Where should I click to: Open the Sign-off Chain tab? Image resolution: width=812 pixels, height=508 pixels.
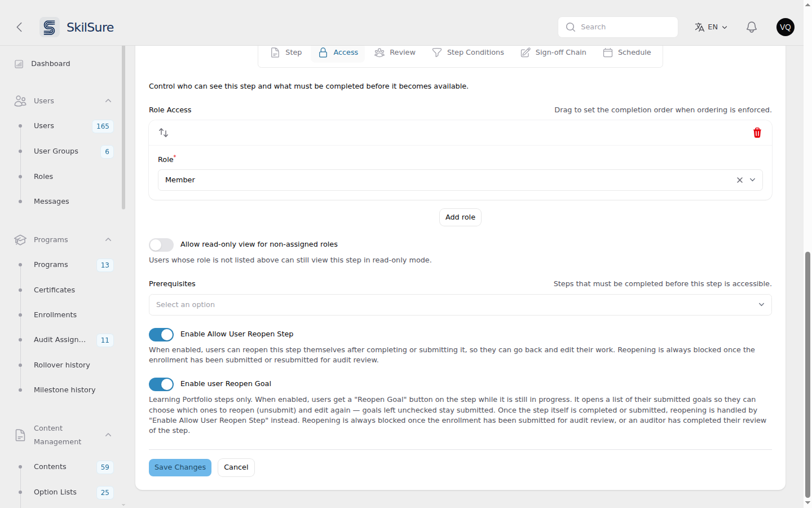[554, 52]
